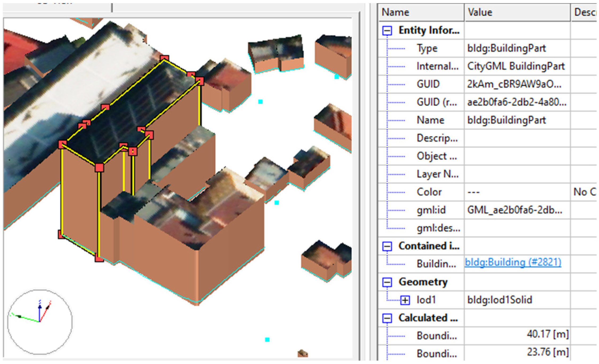
Task: Select the gml:id property row
Action: pyautogui.click(x=431, y=210)
